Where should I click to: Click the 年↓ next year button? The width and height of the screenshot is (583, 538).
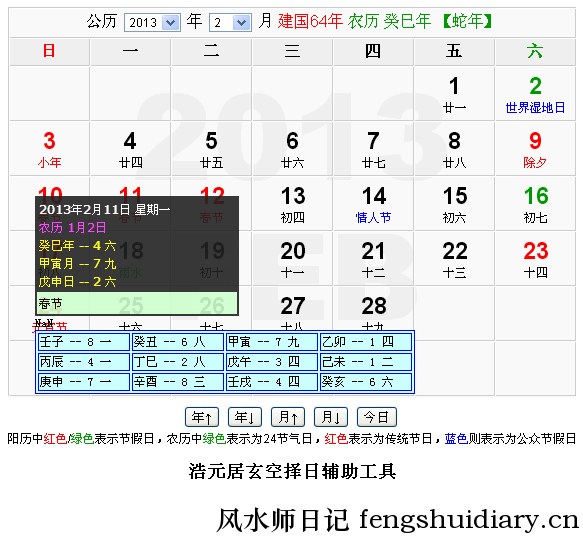pos(245,417)
